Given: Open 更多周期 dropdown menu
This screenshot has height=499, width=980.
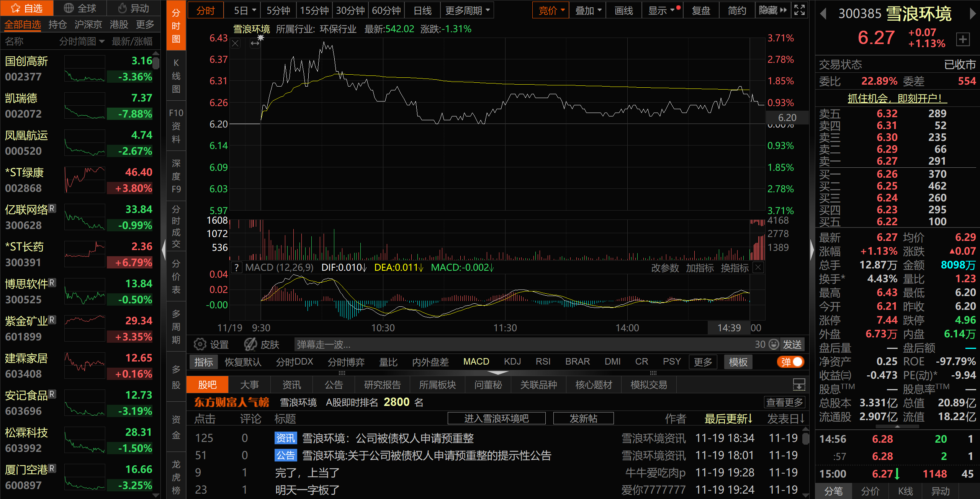Looking at the screenshot, I should tap(467, 10).
